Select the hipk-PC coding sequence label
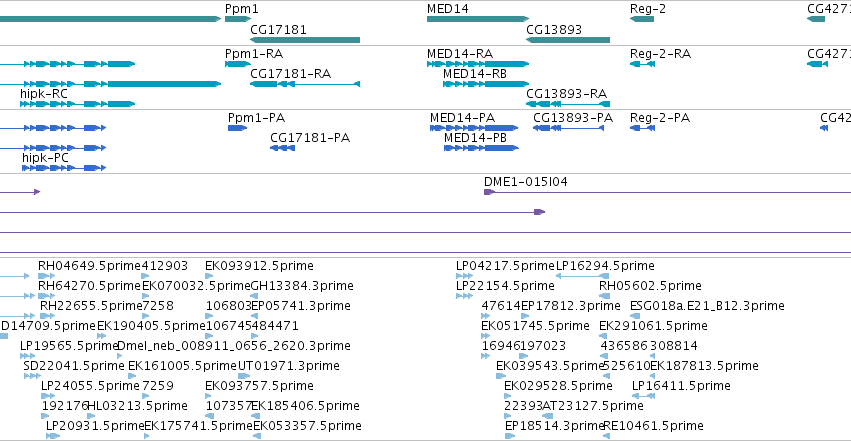851x441 pixels. [x=45, y=158]
